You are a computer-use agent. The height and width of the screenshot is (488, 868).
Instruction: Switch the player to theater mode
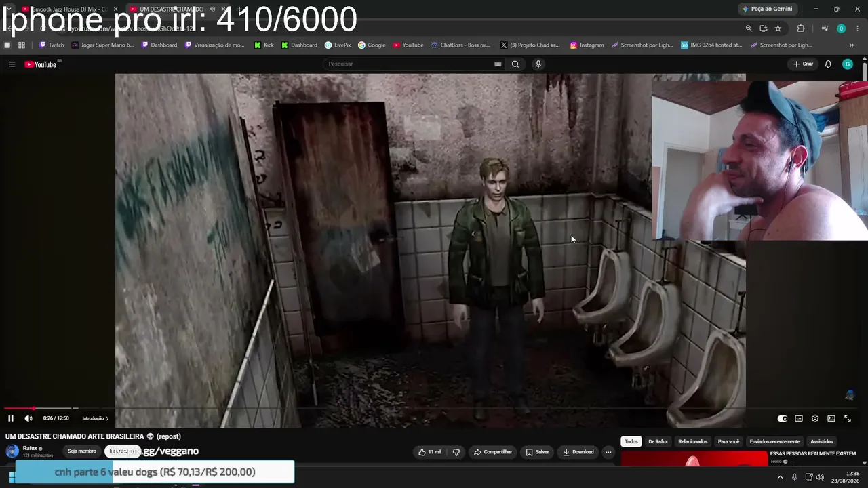[x=831, y=418]
